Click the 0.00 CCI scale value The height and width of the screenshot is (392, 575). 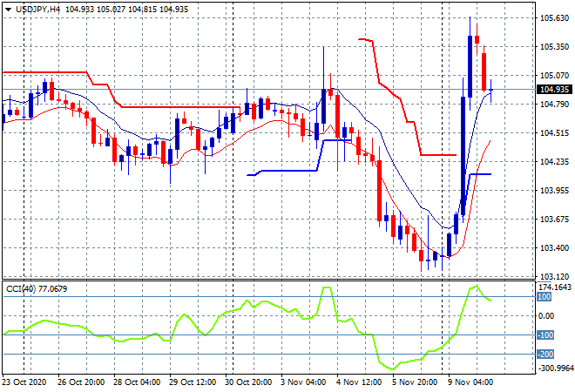coord(546,316)
